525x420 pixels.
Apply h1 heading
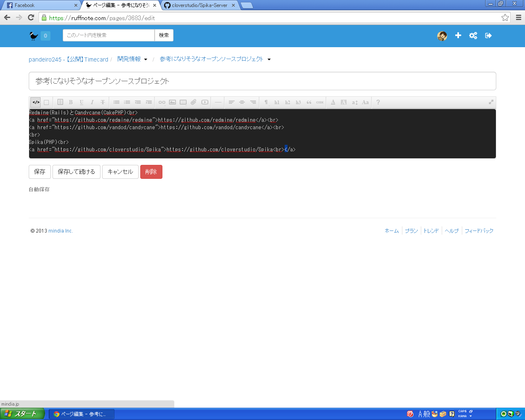tap(277, 102)
